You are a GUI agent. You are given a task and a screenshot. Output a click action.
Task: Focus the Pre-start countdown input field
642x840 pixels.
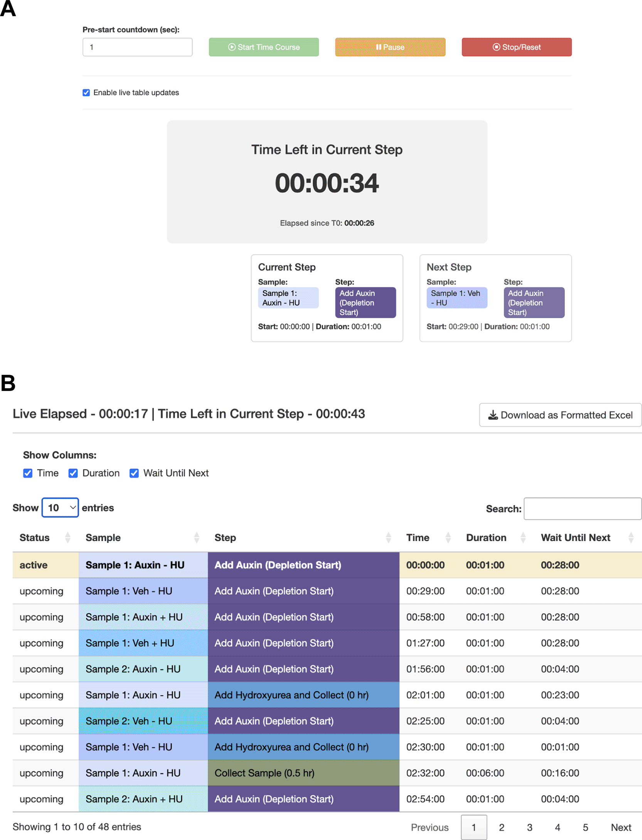pos(137,47)
